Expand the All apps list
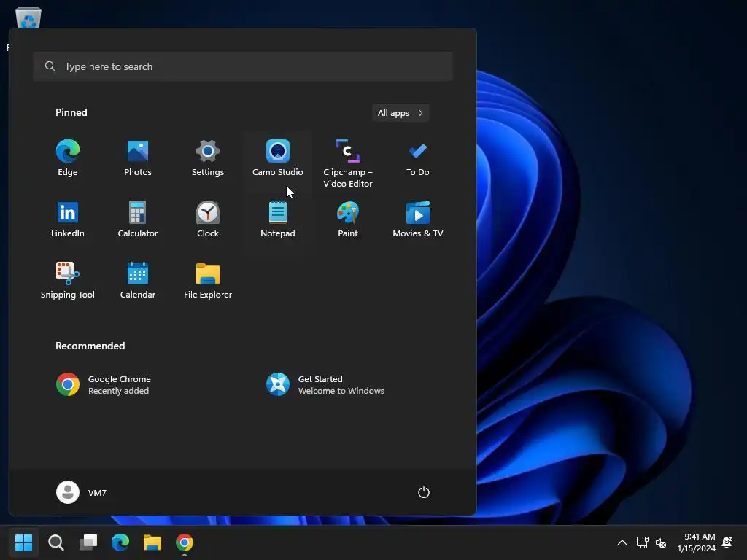The image size is (747, 560). pos(400,113)
